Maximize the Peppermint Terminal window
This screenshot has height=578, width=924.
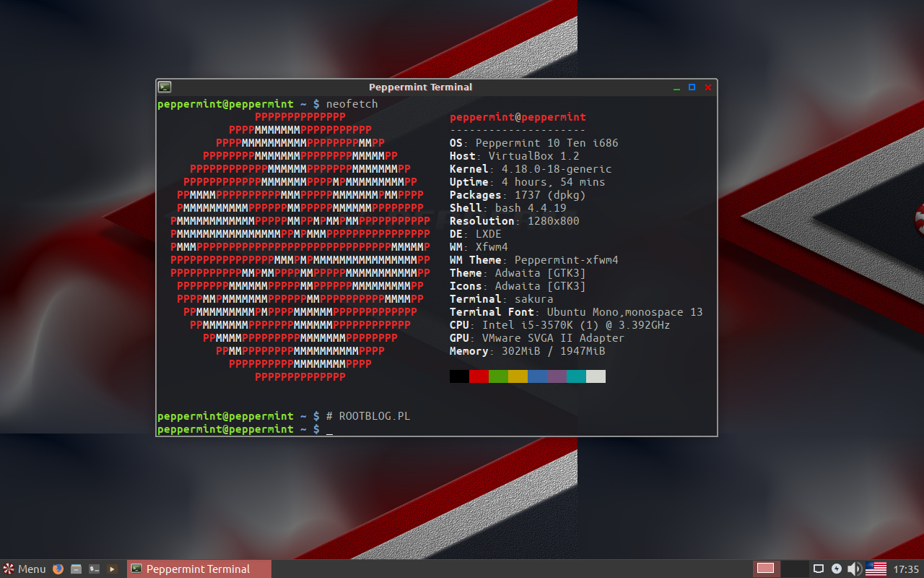(x=692, y=87)
